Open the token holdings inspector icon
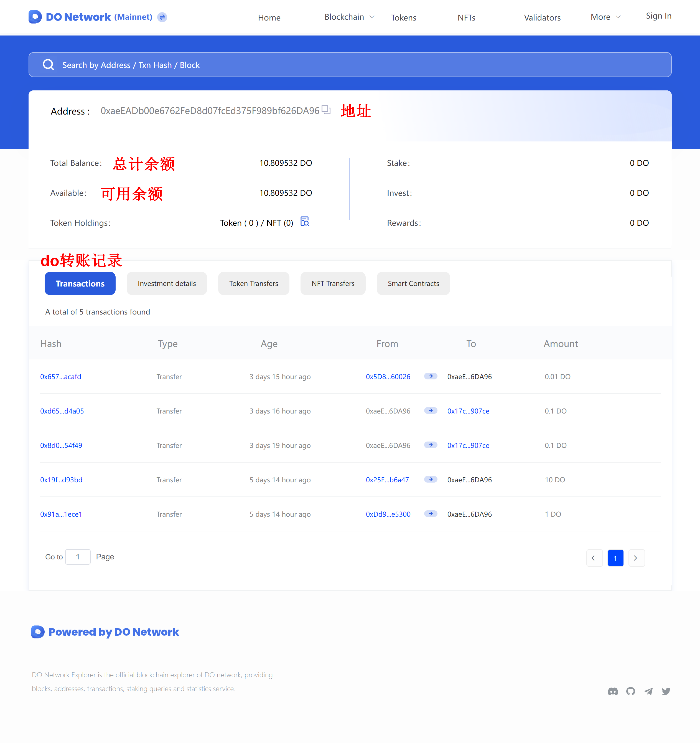Image resolution: width=700 pixels, height=743 pixels. coord(304,222)
